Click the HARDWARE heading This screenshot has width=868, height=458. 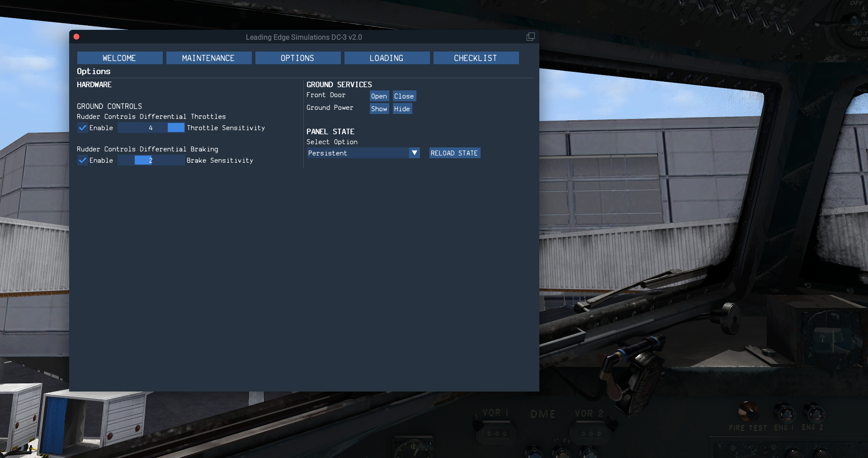tap(94, 85)
